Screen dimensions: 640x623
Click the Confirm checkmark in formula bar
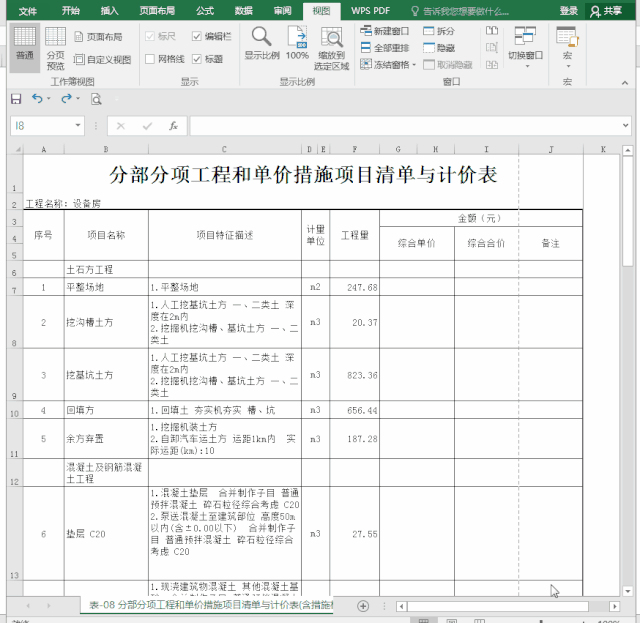pos(147,126)
